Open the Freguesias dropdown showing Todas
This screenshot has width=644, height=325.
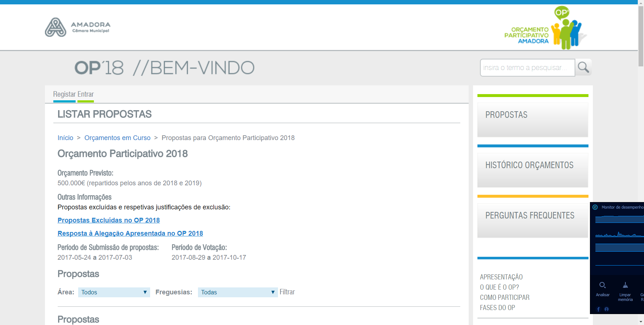(238, 292)
